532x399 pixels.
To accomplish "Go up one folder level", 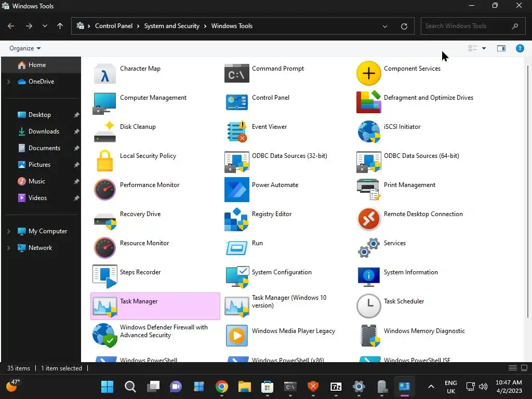I will coord(60,26).
